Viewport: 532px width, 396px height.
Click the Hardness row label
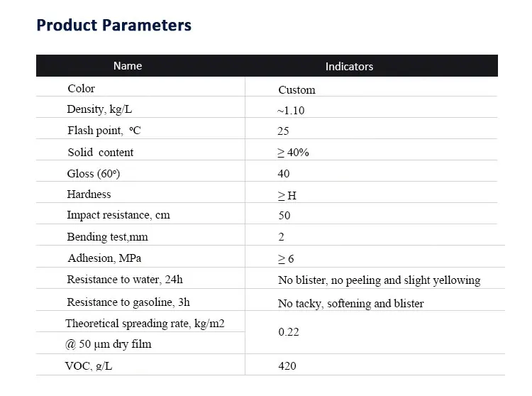tap(89, 194)
